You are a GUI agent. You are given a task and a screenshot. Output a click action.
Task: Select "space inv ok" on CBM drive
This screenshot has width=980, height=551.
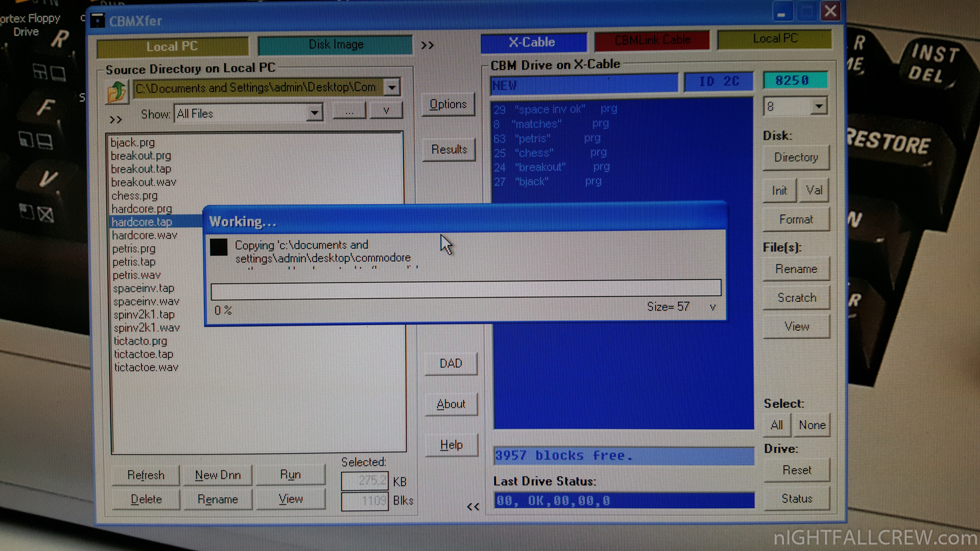point(555,110)
